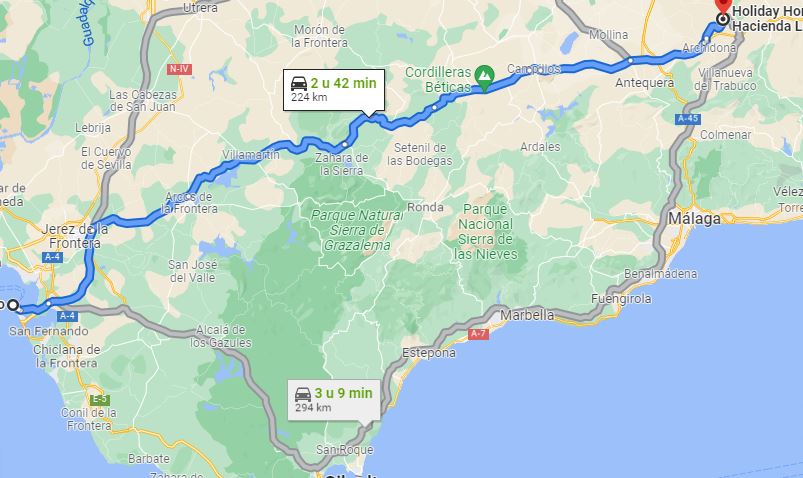Click the red A-7 road shield

[478, 334]
